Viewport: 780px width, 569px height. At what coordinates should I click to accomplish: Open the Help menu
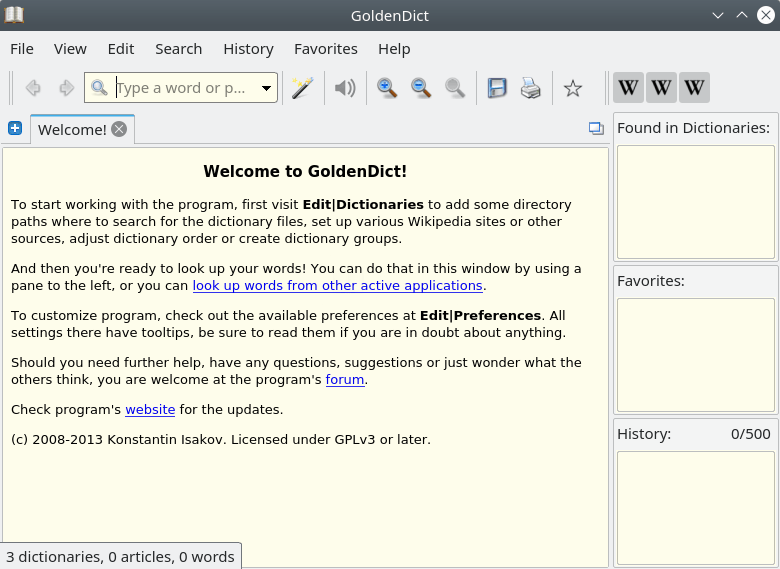point(394,49)
